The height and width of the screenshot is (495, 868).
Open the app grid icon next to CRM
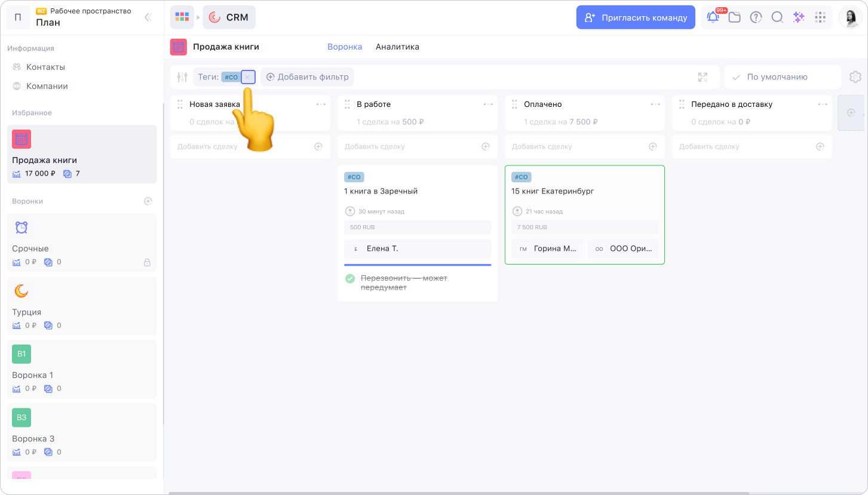(x=182, y=17)
